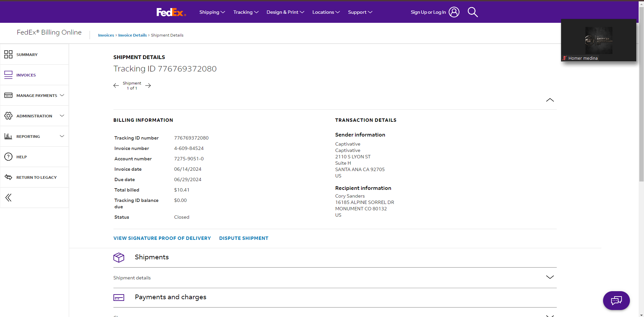Expand Reporting chevron

point(62,136)
